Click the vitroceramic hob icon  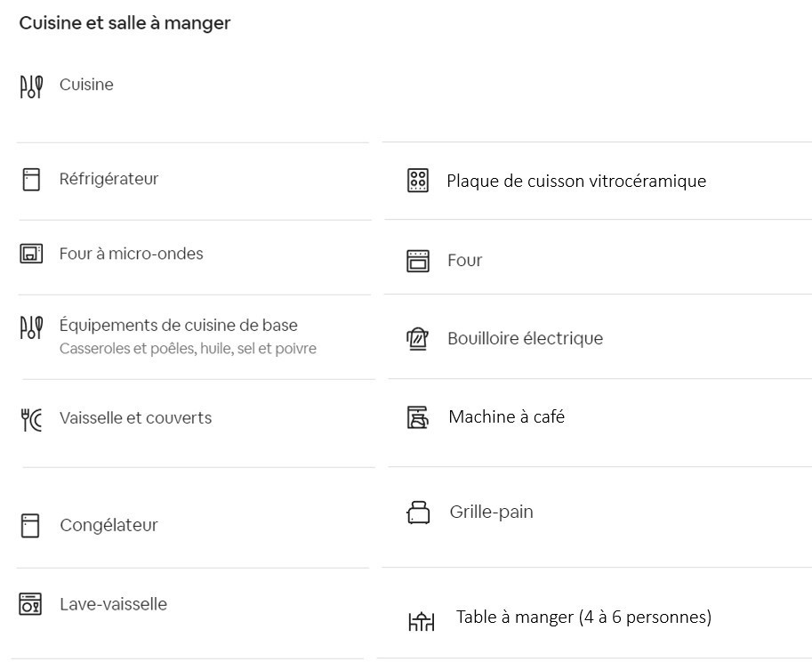click(417, 181)
